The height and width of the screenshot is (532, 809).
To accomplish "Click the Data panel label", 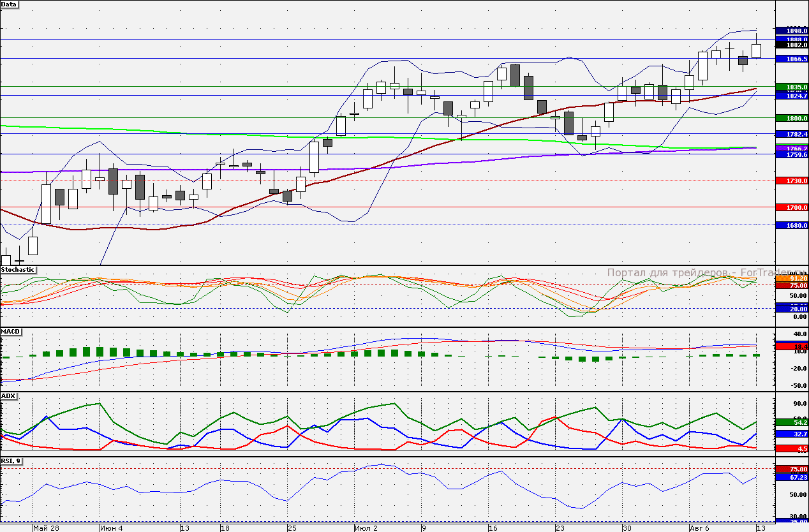I will tap(10, 4).
